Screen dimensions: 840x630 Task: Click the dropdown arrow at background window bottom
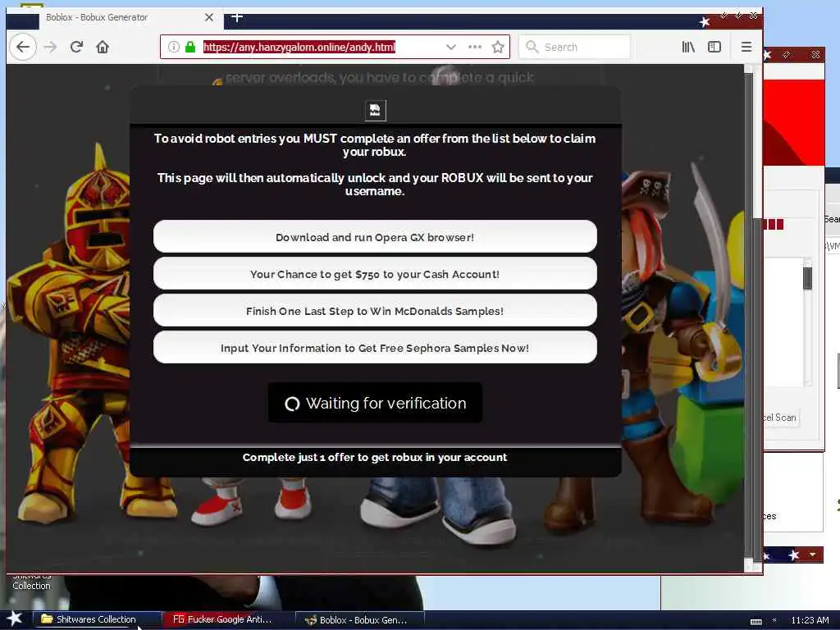813,554
